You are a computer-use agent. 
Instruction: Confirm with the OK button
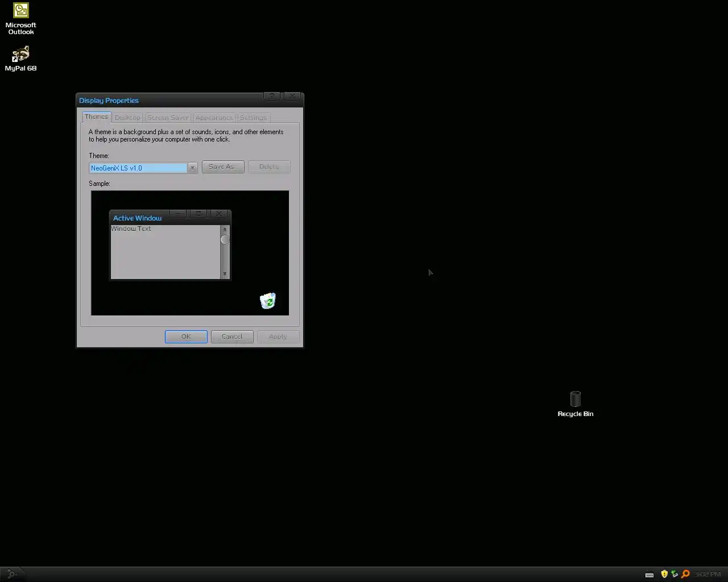pos(186,336)
